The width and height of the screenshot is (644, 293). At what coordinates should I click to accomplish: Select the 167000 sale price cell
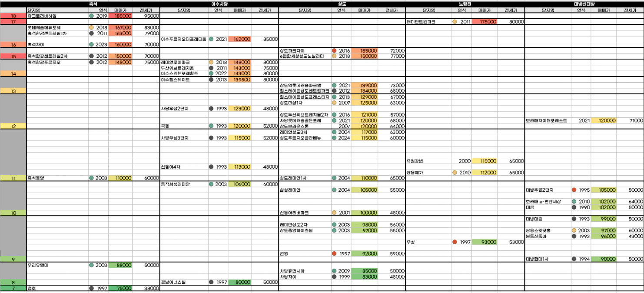(120, 27)
